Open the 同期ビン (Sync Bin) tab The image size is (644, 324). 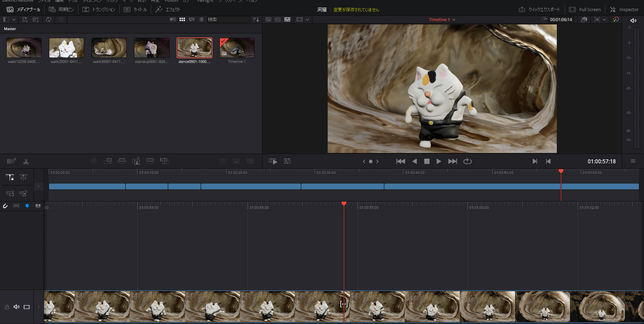pos(62,10)
